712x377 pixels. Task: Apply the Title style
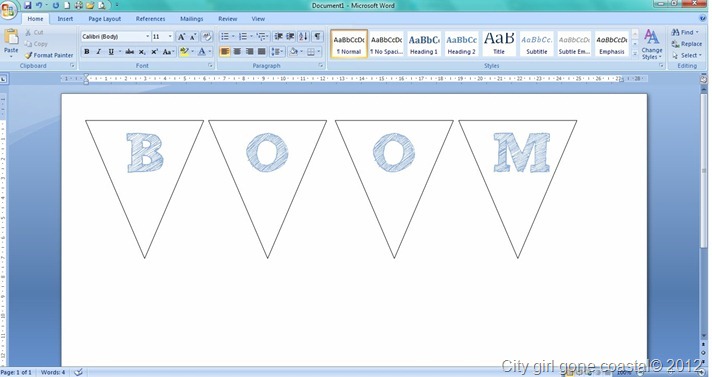click(499, 45)
